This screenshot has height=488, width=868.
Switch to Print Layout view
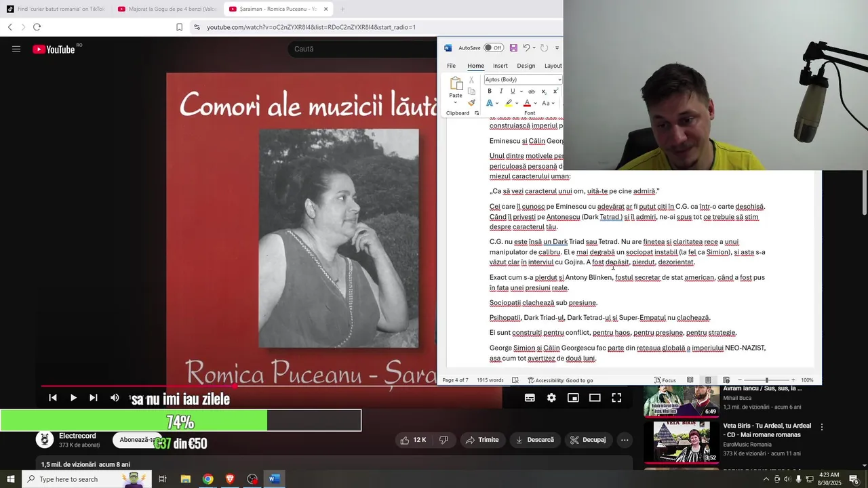708,380
